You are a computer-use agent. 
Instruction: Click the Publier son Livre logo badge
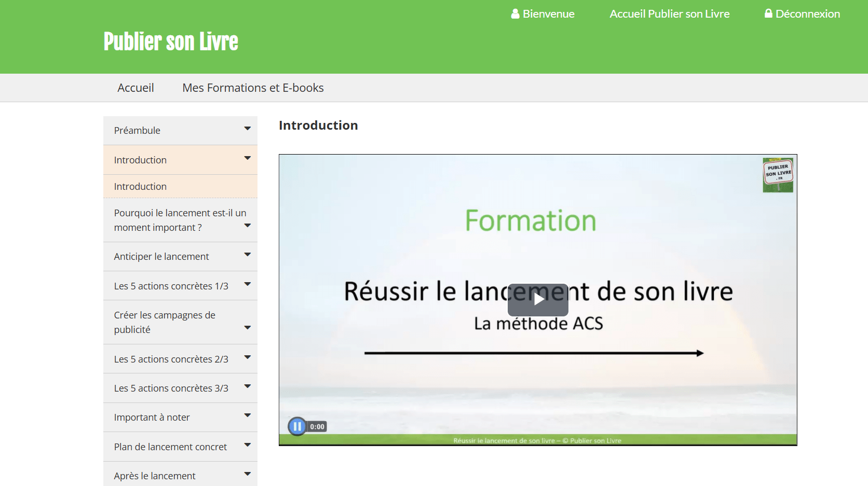coord(778,175)
